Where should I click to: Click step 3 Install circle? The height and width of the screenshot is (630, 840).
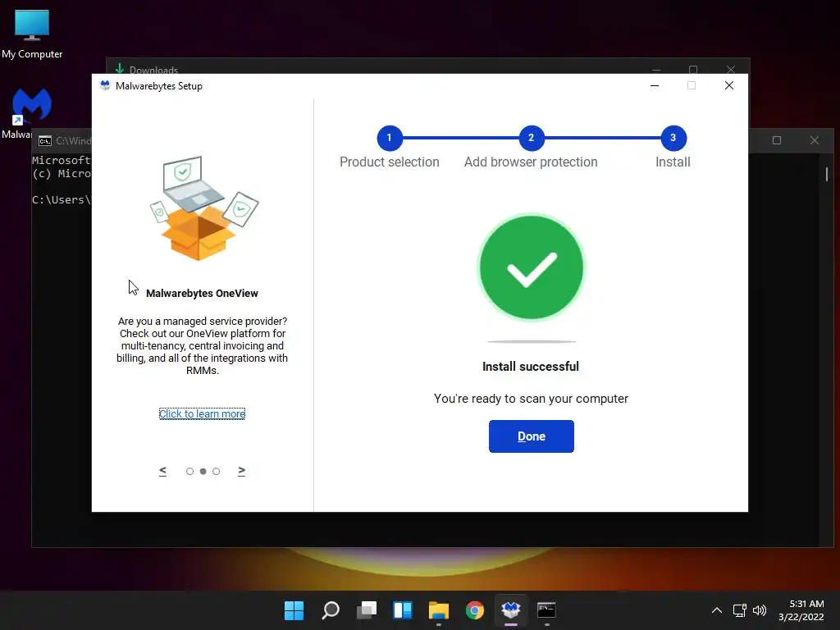(673, 138)
